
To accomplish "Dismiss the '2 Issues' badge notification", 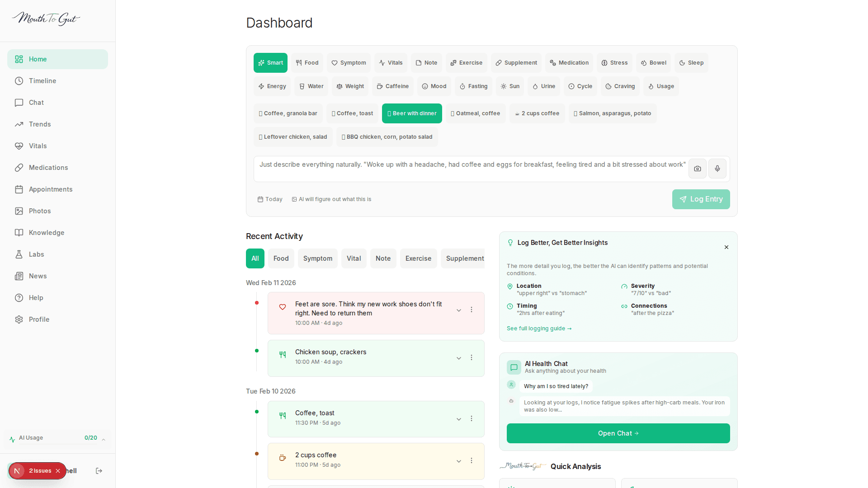I will [x=58, y=471].
